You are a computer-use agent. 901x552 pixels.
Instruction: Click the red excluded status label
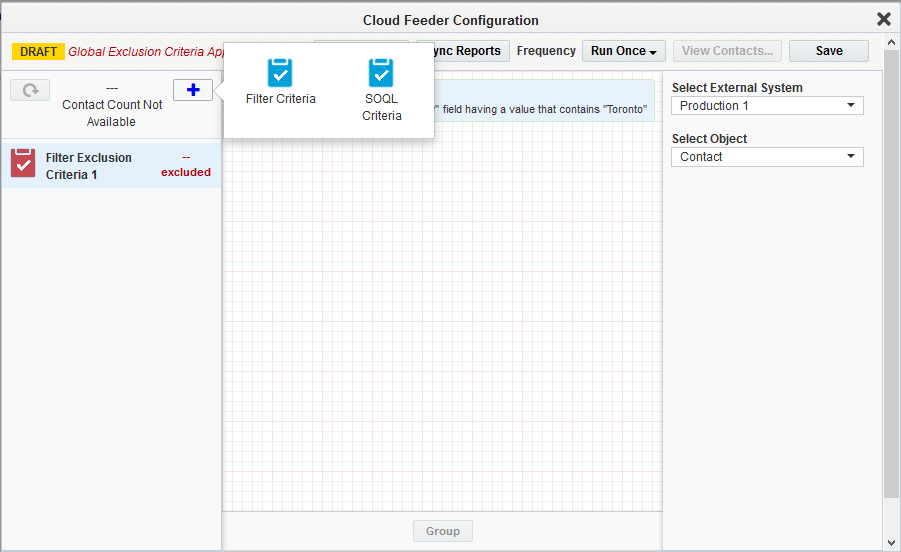pos(186,172)
